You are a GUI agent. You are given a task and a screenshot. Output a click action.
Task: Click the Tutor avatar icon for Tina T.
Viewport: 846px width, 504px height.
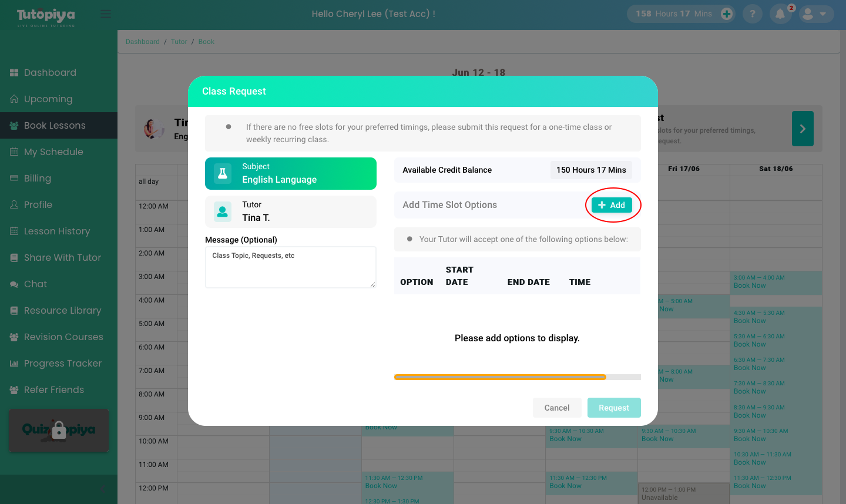coord(223,211)
